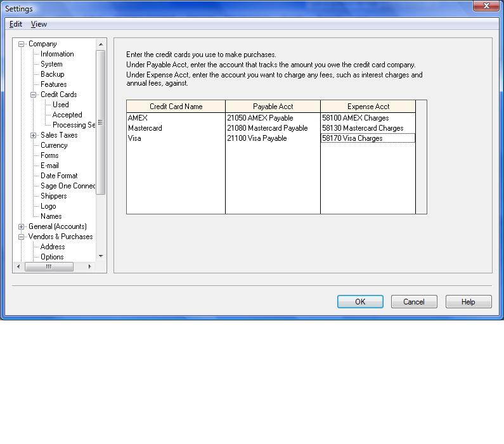Close the Settings window
504x444 pixels.
[x=486, y=6]
